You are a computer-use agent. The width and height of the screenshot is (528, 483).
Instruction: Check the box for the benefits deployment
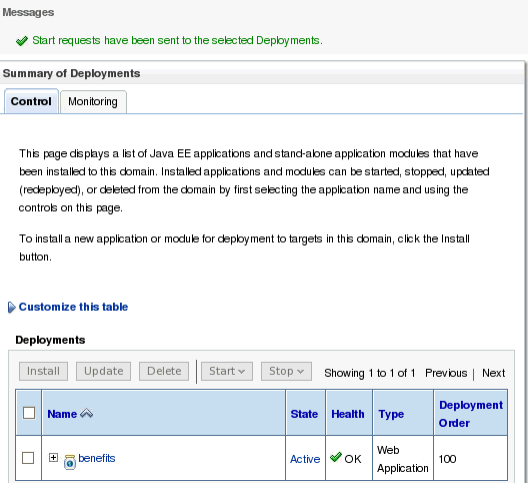click(x=28, y=458)
